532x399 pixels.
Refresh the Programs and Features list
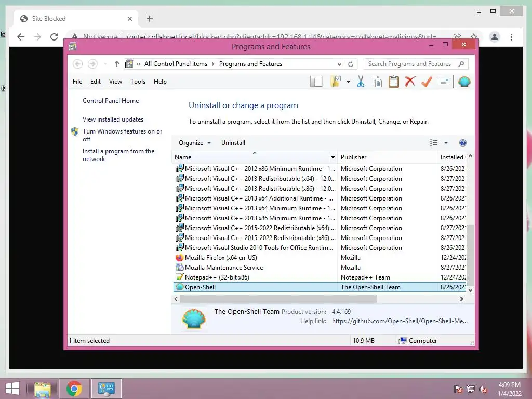click(351, 64)
